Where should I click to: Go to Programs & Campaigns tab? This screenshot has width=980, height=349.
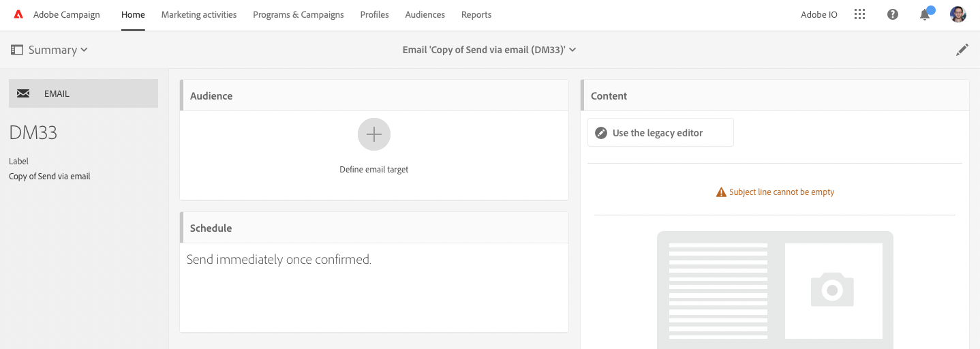click(298, 14)
